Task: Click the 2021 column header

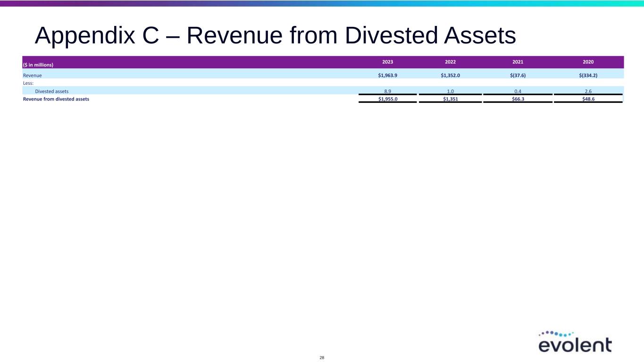Action: (x=517, y=62)
